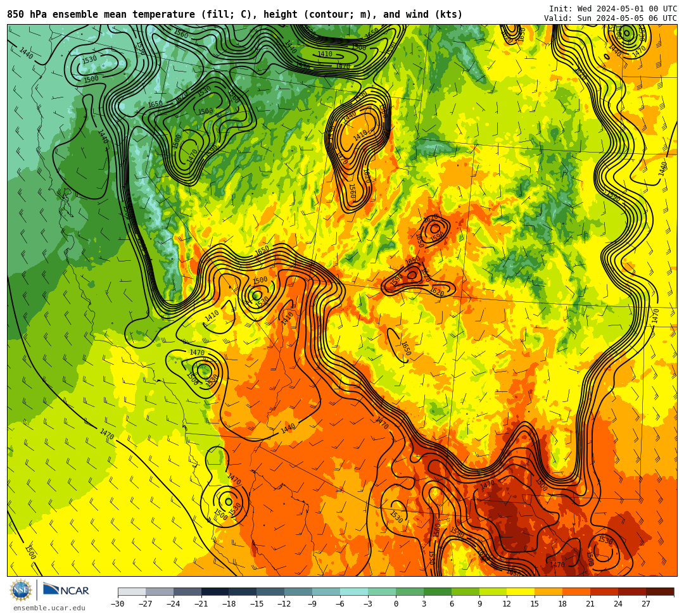Pick the dark navy −21 to −18 colorbar swatch

pos(215,591)
